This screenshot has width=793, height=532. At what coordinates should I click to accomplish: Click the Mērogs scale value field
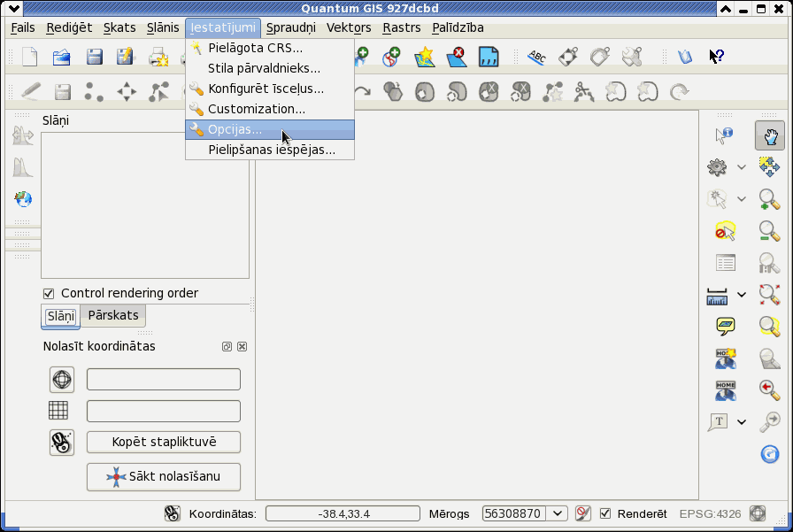pos(514,513)
